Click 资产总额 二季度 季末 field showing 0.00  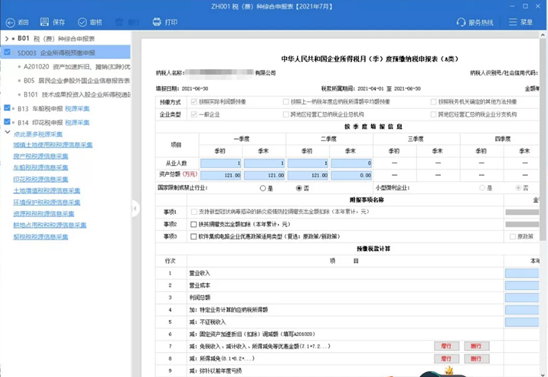[x=351, y=175]
